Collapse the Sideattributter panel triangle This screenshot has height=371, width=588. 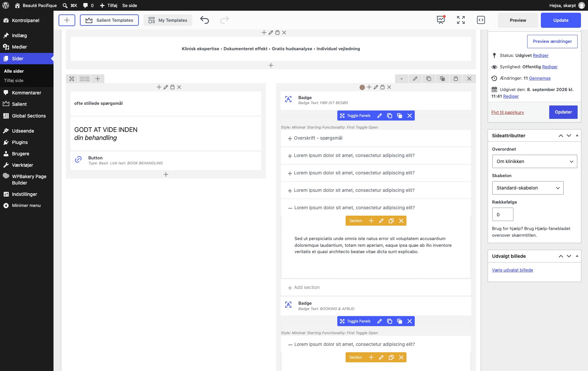pos(577,135)
